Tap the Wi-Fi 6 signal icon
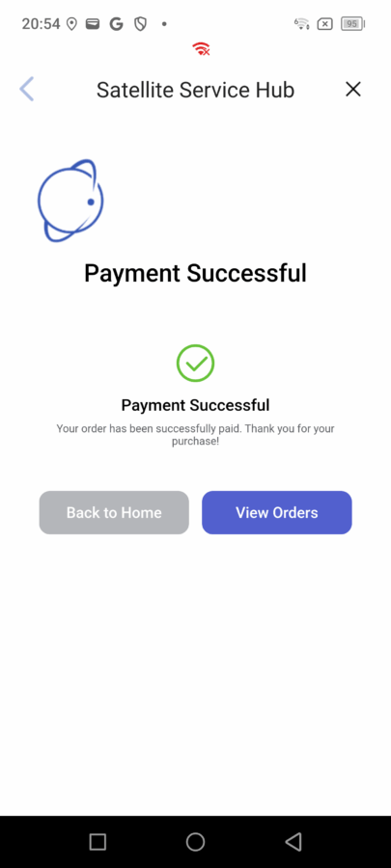 coord(301,24)
